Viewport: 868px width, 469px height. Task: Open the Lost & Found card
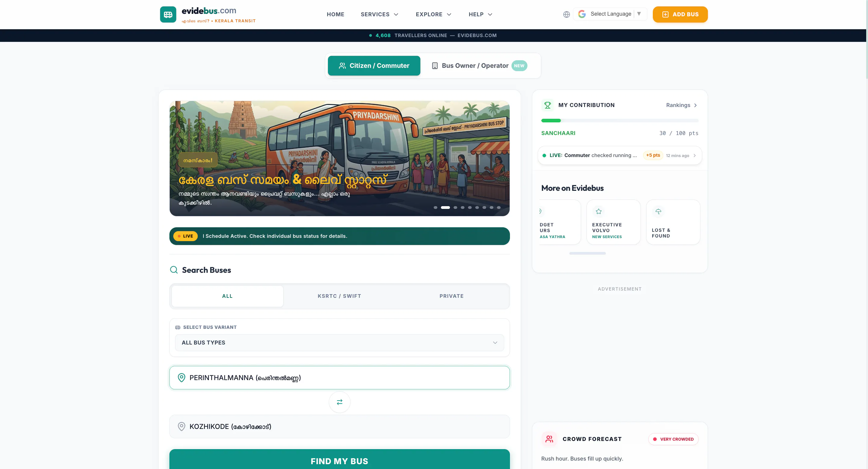pos(673,222)
